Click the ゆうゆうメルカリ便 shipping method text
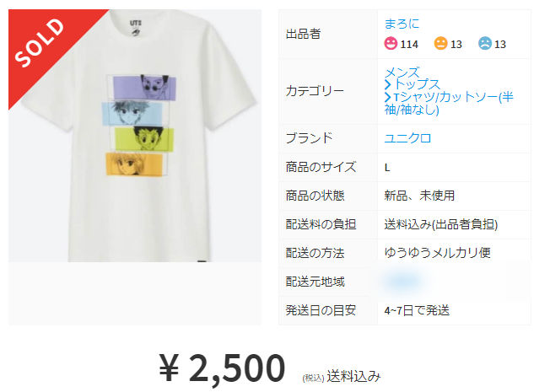 (x=438, y=253)
